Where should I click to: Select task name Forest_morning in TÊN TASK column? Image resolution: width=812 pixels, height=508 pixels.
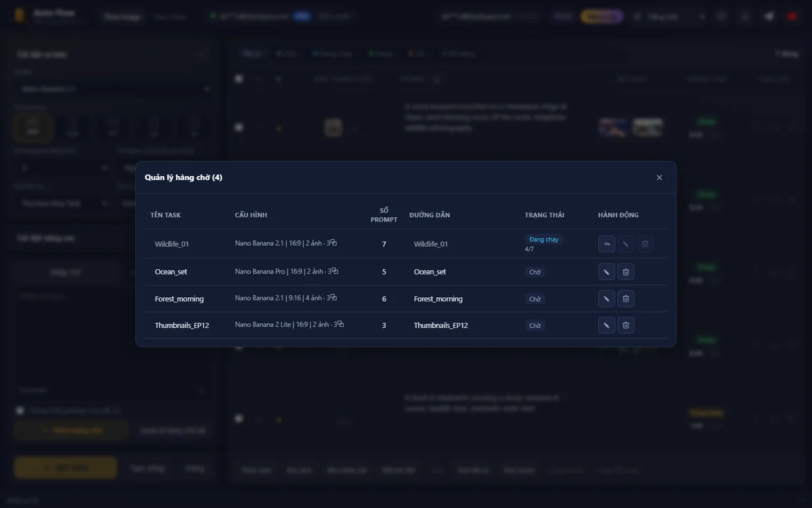(x=180, y=299)
